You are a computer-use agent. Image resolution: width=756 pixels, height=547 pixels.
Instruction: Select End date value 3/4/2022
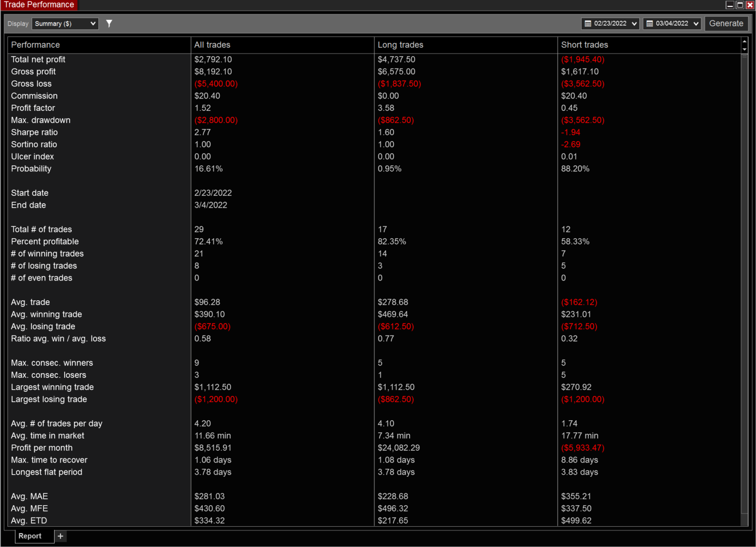(211, 205)
